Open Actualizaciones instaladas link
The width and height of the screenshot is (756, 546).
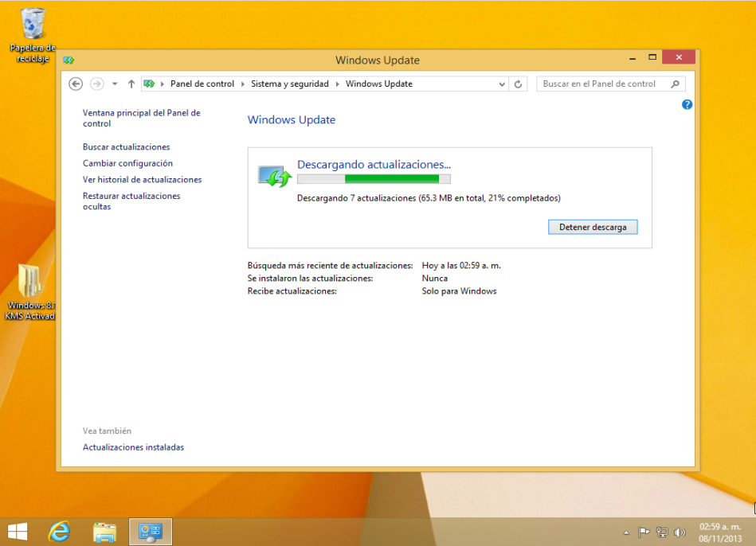[x=133, y=447]
